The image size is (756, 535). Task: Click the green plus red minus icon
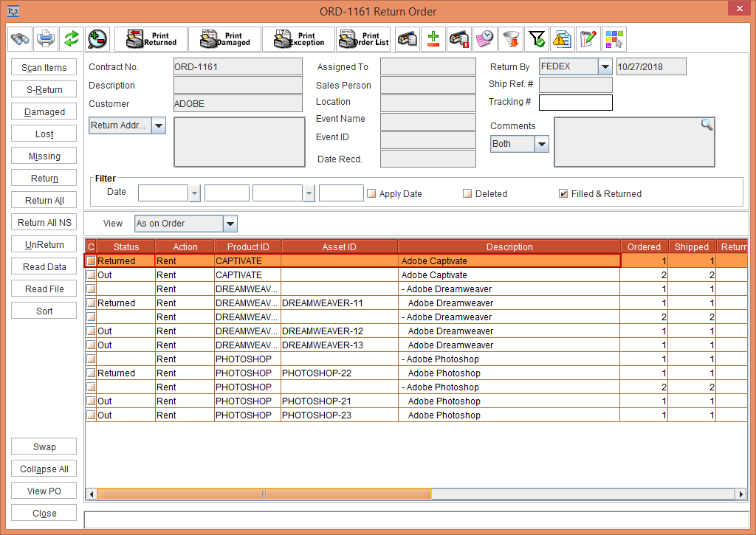pos(433,38)
